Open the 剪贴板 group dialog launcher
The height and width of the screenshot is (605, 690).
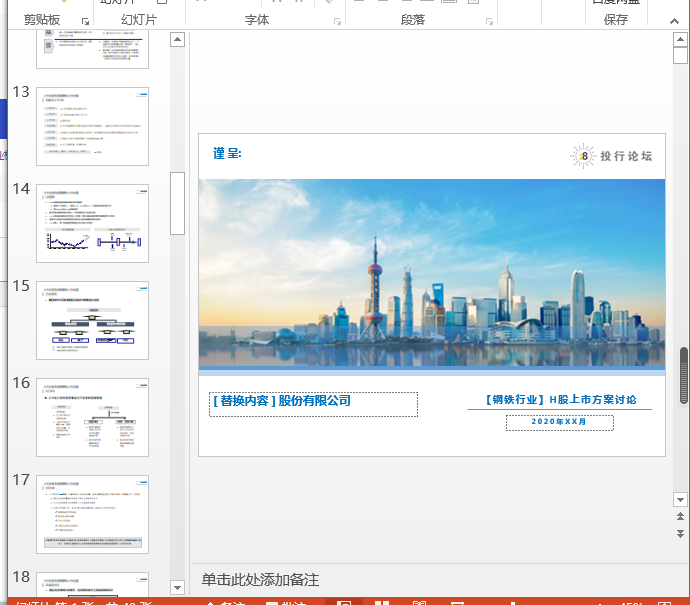(85, 21)
